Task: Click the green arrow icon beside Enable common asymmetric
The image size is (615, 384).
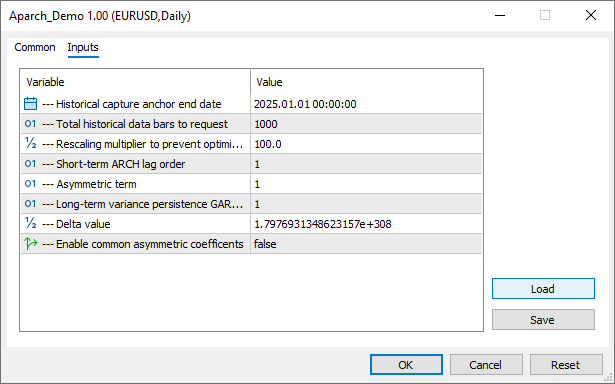Action: pyautogui.click(x=31, y=244)
